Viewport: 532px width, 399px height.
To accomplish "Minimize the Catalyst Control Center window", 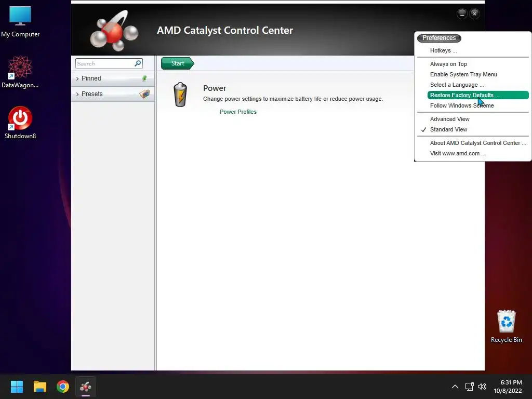I will pos(462,14).
